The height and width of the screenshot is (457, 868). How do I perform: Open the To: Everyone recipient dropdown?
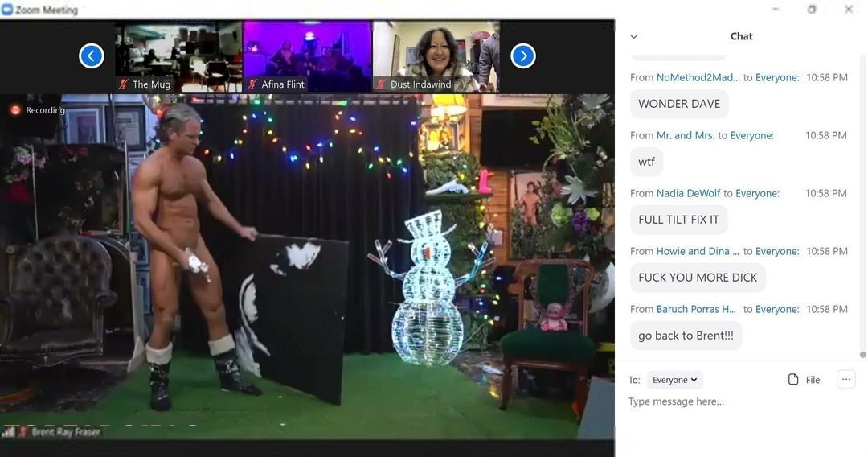[674, 380]
